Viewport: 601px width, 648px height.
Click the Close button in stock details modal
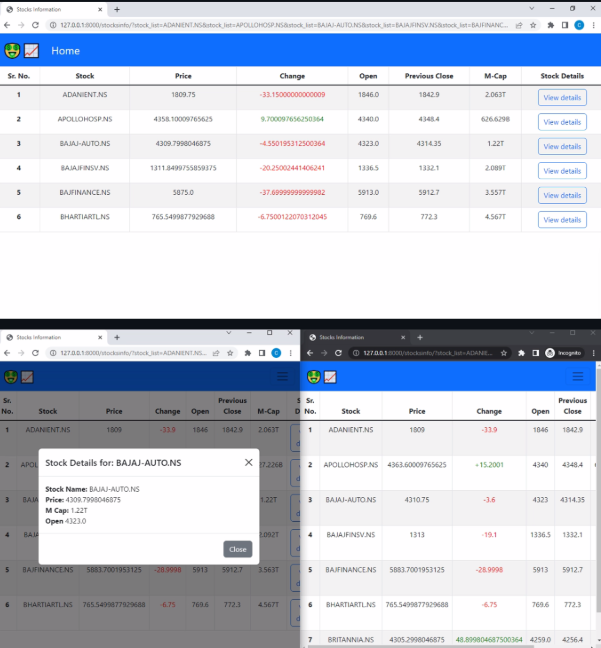point(238,549)
